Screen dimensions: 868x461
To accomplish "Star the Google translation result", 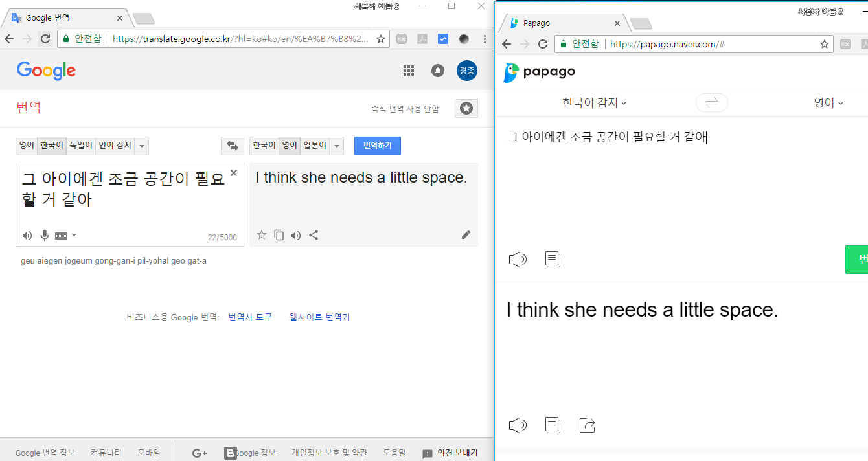I will click(x=262, y=235).
